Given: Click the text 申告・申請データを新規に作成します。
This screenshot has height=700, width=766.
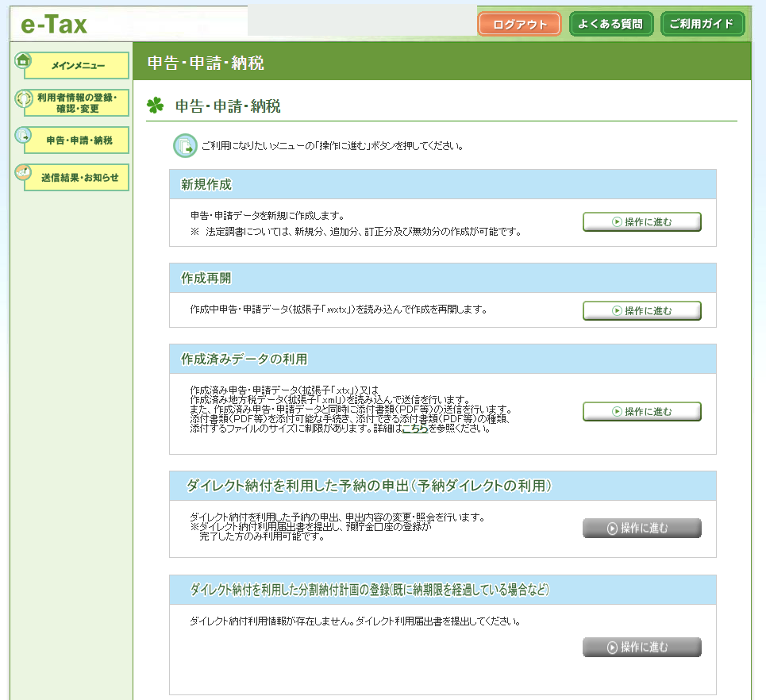Looking at the screenshot, I should click(x=268, y=215).
